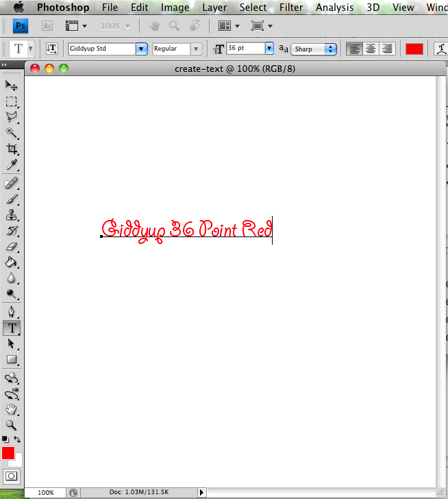Select the 3D Orbit camera tool
448x499 pixels.
tap(12, 394)
